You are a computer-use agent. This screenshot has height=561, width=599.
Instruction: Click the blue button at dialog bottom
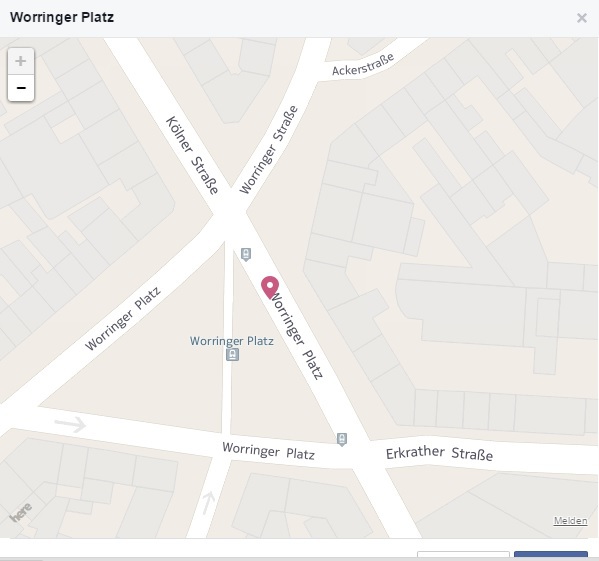tap(550, 556)
